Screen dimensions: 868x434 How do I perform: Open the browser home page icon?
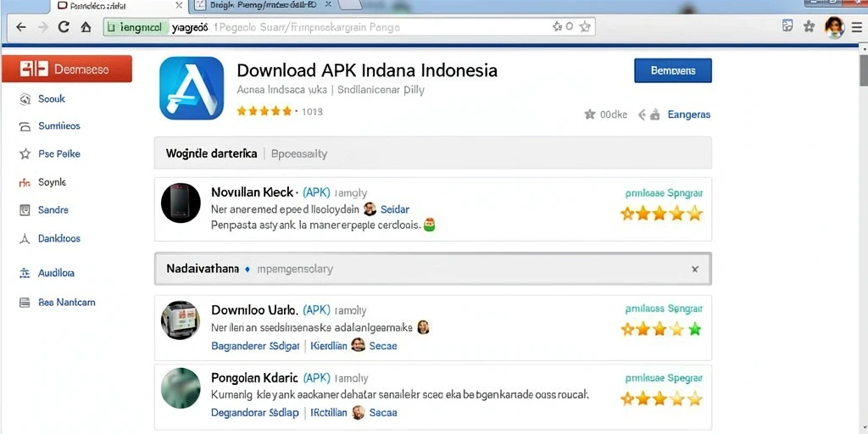86,26
